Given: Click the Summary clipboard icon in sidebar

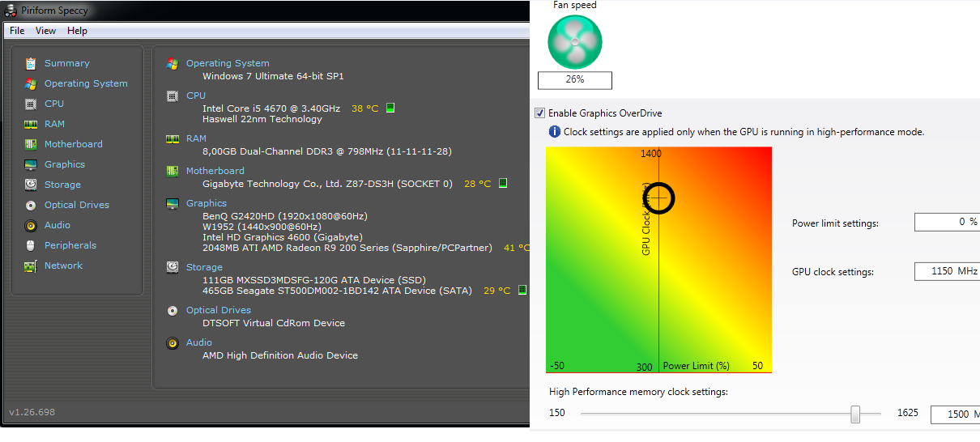Looking at the screenshot, I should (x=31, y=63).
